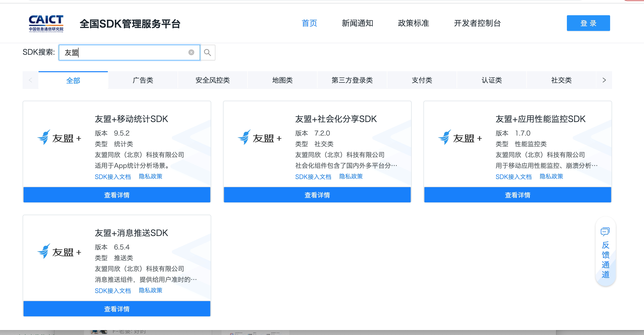Open SDK接入文档 link for 移动统计SDK
Screen dimensions: 644x335
(x=113, y=177)
